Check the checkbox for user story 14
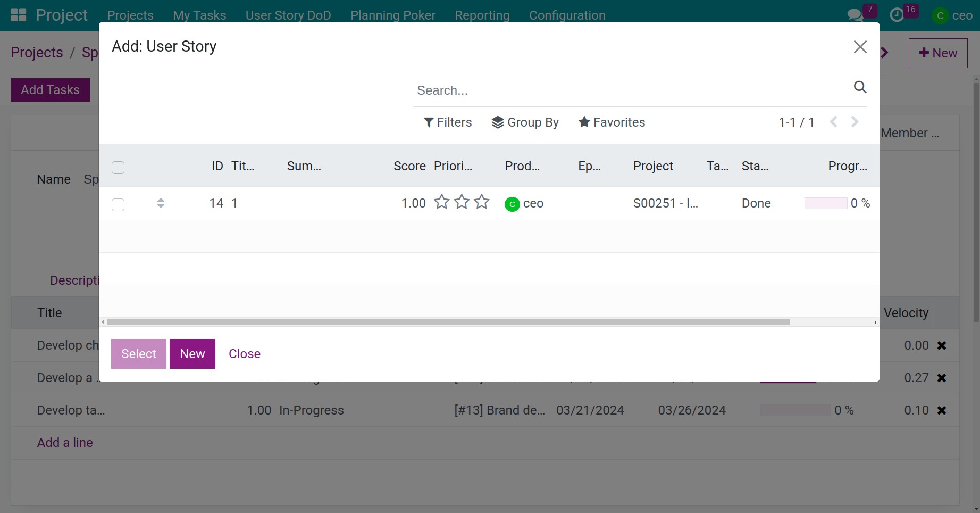 pos(118,205)
